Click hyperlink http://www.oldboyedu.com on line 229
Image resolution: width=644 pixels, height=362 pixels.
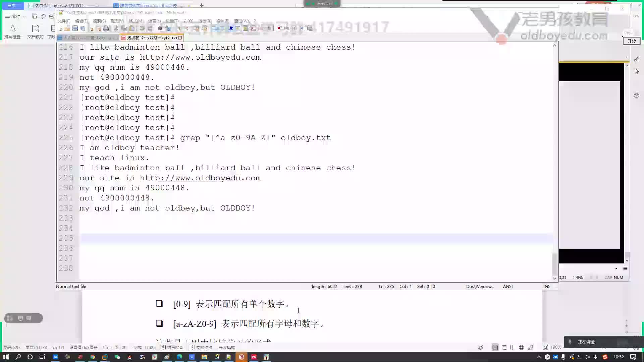click(200, 178)
